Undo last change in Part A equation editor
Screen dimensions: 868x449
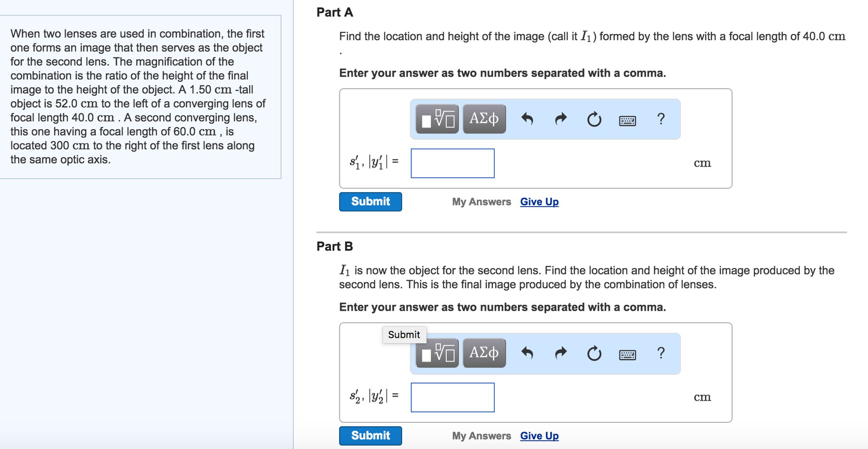tap(527, 119)
